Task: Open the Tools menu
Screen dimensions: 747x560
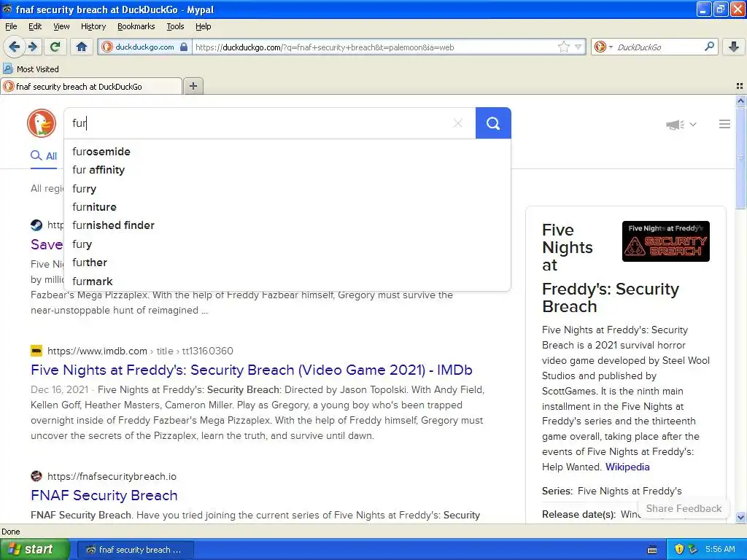Action: tap(175, 26)
